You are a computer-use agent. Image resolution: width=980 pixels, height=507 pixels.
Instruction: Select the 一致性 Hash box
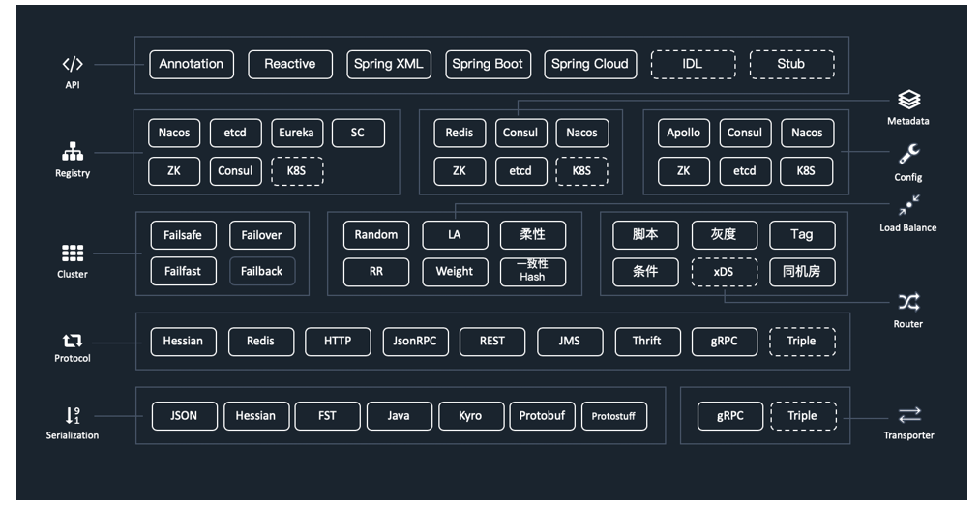(533, 272)
